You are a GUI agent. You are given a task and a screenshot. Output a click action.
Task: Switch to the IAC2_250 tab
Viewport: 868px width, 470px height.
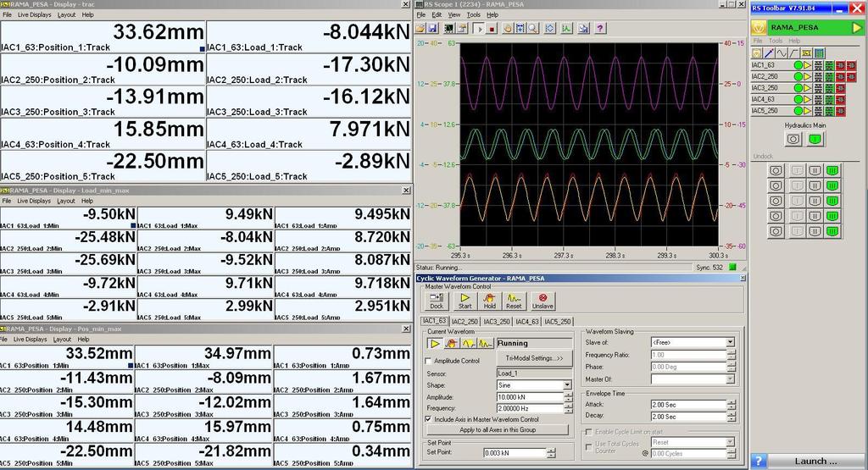(x=465, y=321)
